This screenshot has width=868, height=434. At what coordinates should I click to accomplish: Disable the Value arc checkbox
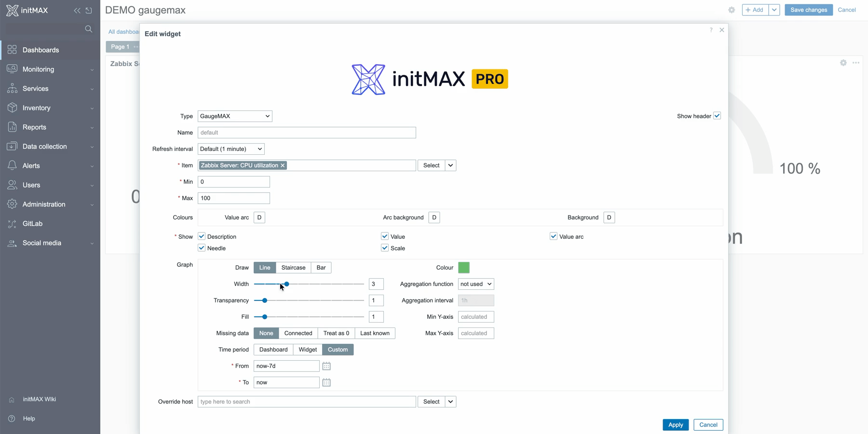(554, 236)
